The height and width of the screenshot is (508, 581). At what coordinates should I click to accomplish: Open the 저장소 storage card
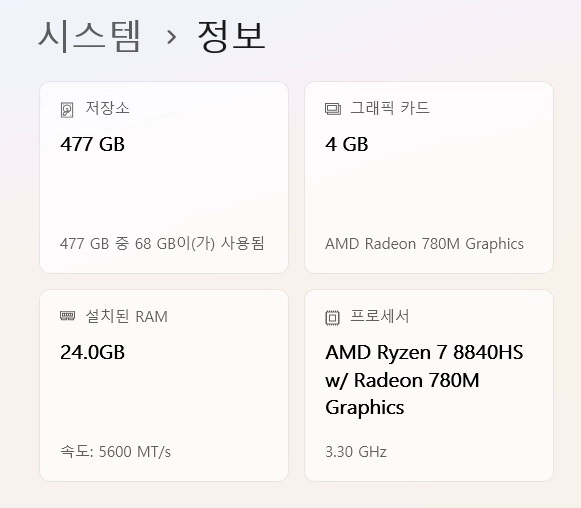164,177
